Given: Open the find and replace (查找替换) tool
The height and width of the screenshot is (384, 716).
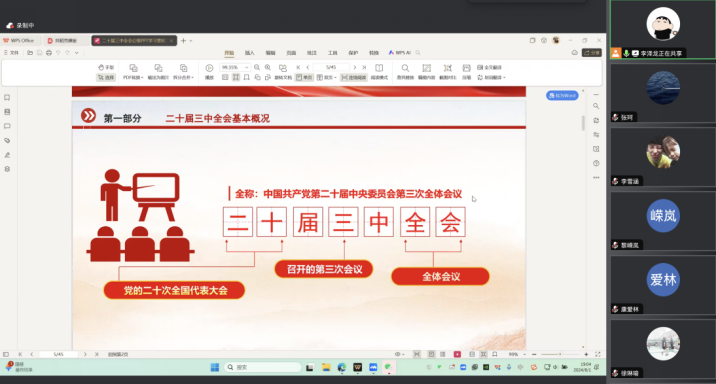Looking at the screenshot, I should tap(405, 72).
